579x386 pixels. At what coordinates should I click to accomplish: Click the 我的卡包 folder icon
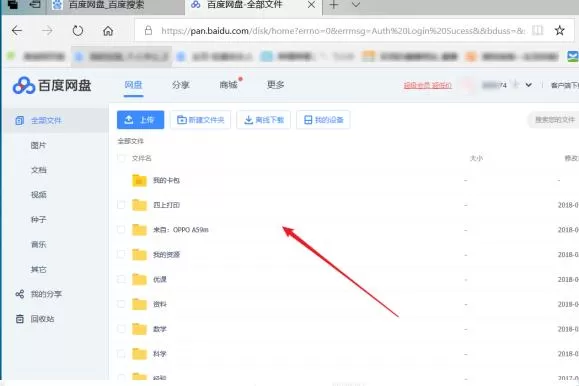(x=139, y=180)
